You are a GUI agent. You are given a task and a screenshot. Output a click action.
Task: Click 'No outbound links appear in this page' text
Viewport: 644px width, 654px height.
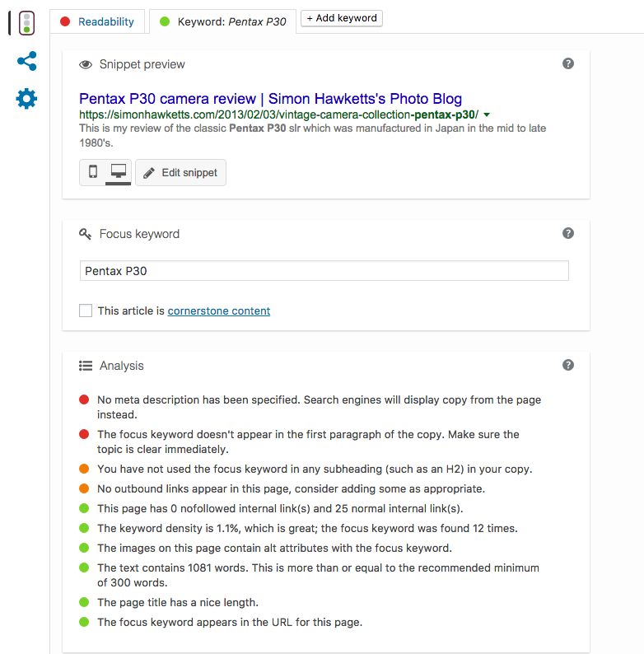coord(292,488)
